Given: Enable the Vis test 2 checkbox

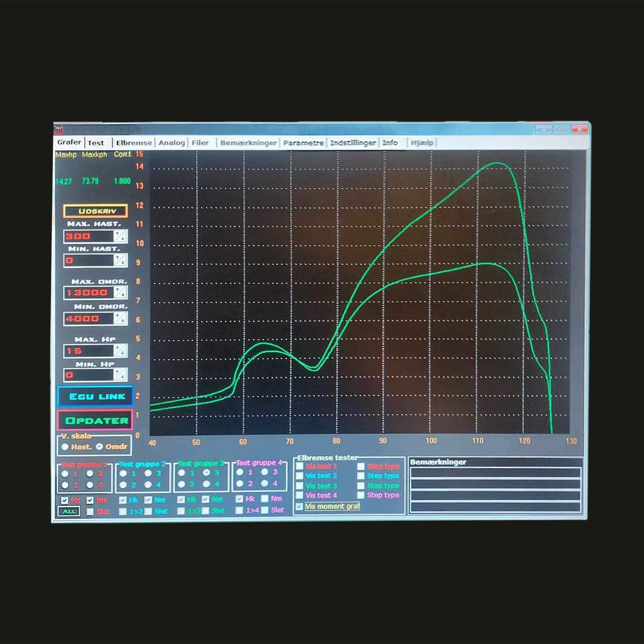Looking at the screenshot, I should coord(300,475).
